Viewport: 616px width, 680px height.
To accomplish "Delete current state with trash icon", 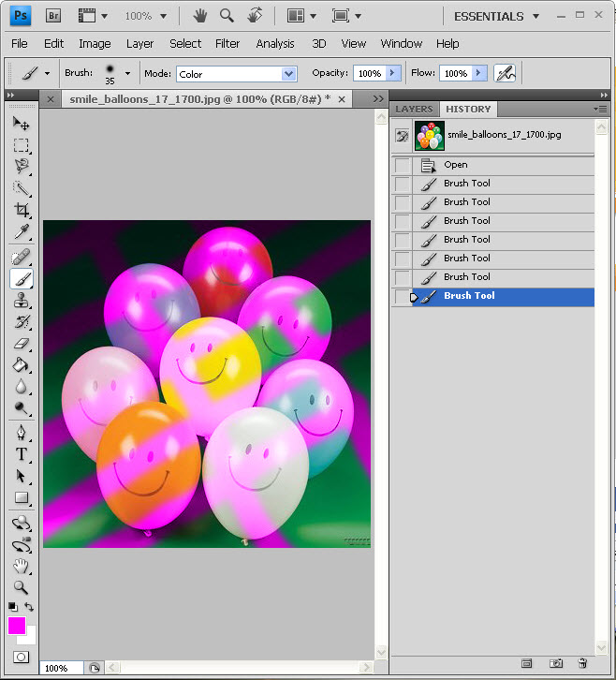I will 582,663.
